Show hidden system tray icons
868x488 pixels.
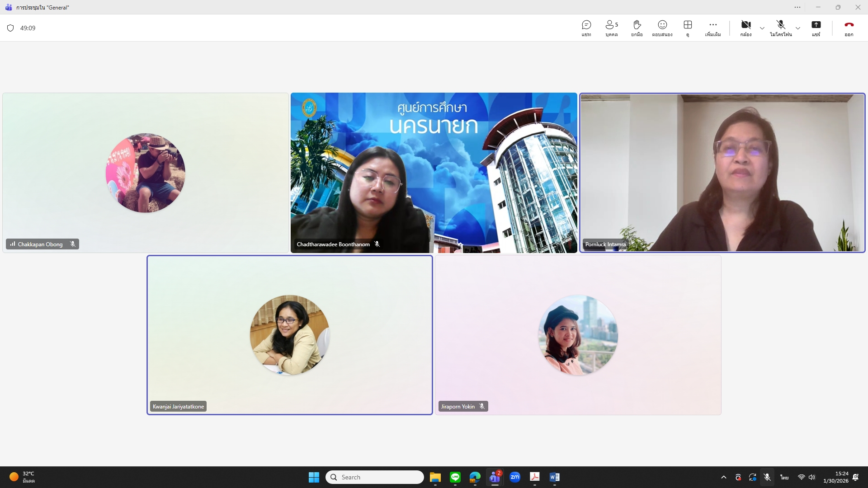pyautogui.click(x=723, y=477)
